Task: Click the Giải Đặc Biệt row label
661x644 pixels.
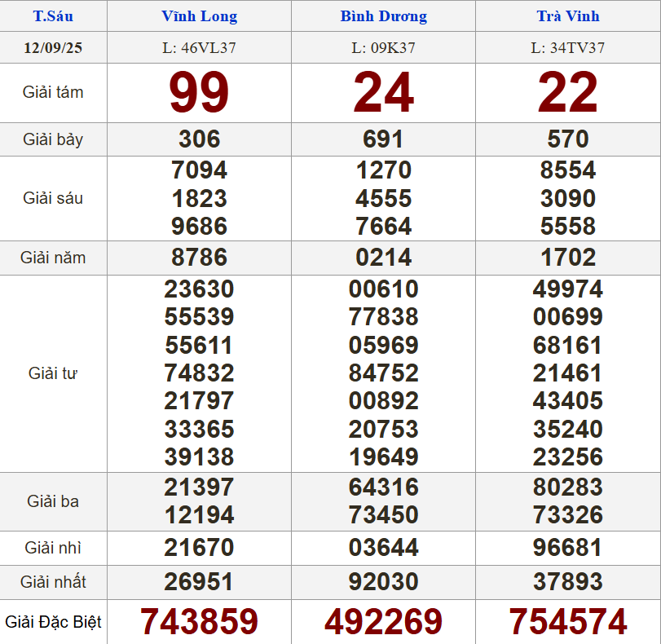Action: [53, 622]
